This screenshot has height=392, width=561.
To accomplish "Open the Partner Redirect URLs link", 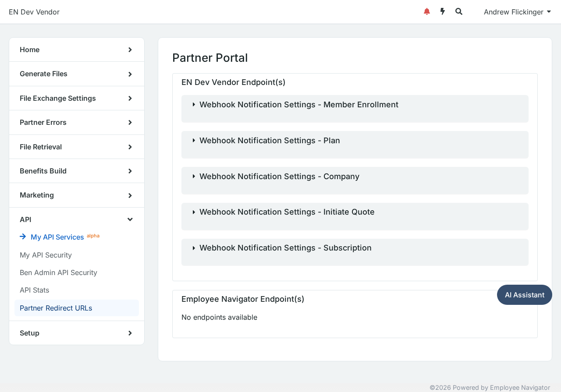I will pyautogui.click(x=77, y=308).
